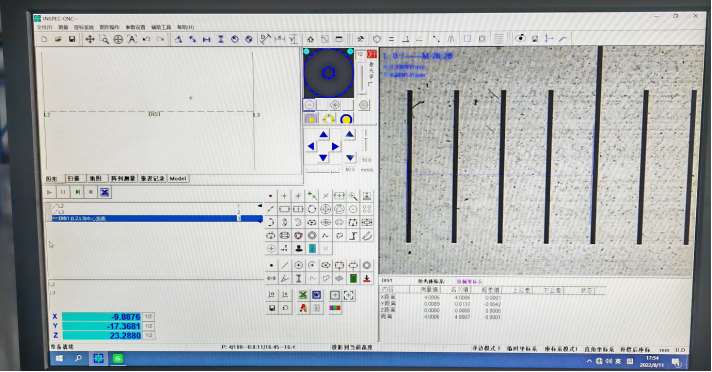The height and width of the screenshot is (372, 712).
Task: Toggle the yellow ring light button
Action: tap(346, 119)
